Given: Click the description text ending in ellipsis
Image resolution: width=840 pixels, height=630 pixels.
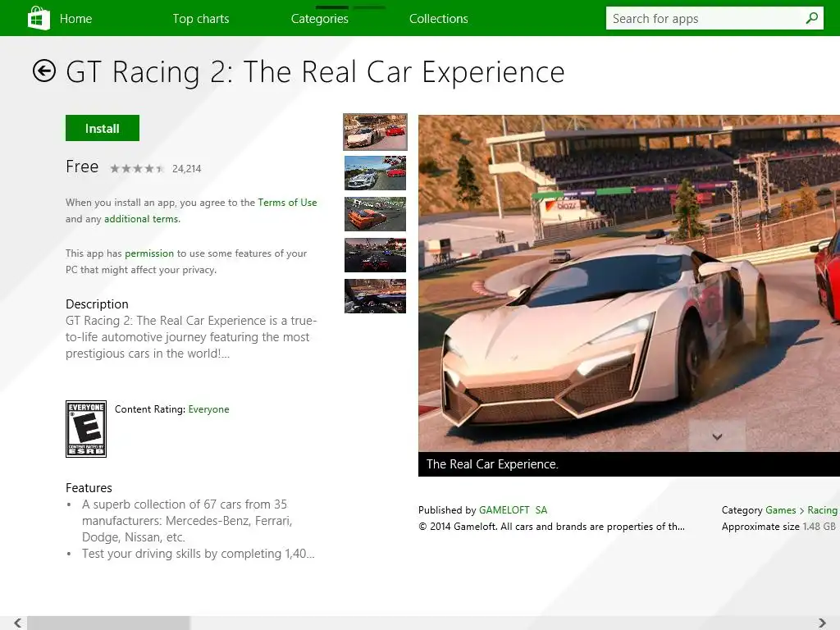Looking at the screenshot, I should click(x=191, y=337).
